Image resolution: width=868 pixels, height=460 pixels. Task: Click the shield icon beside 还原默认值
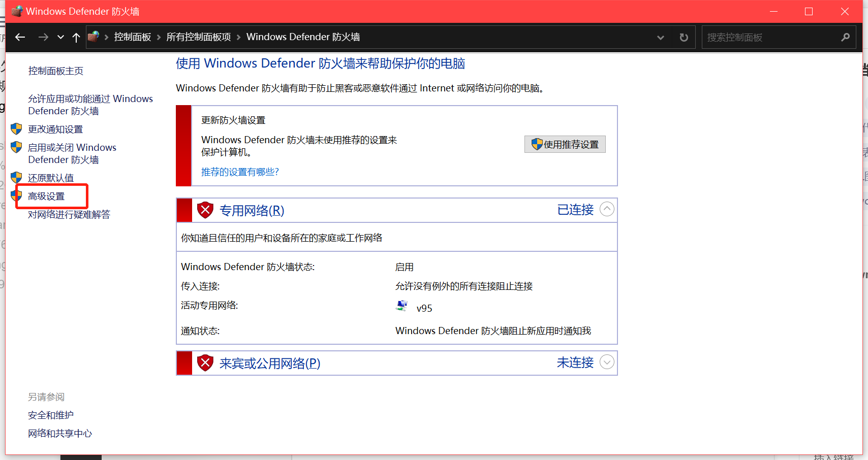click(16, 178)
